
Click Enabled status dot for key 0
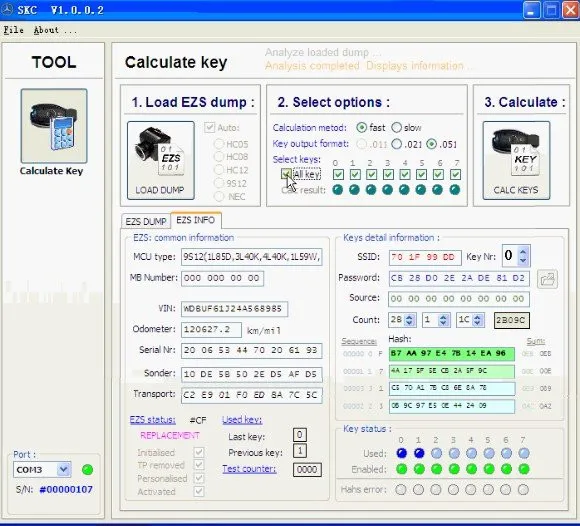pos(401,469)
